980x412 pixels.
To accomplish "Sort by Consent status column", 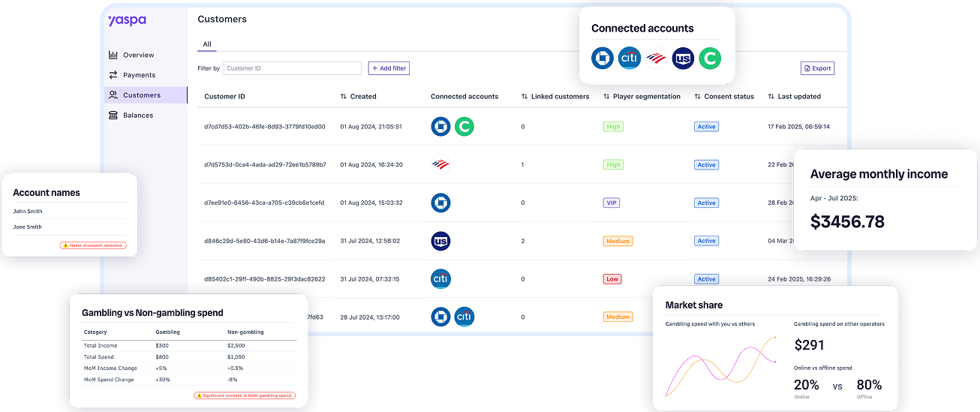I will click(x=723, y=97).
